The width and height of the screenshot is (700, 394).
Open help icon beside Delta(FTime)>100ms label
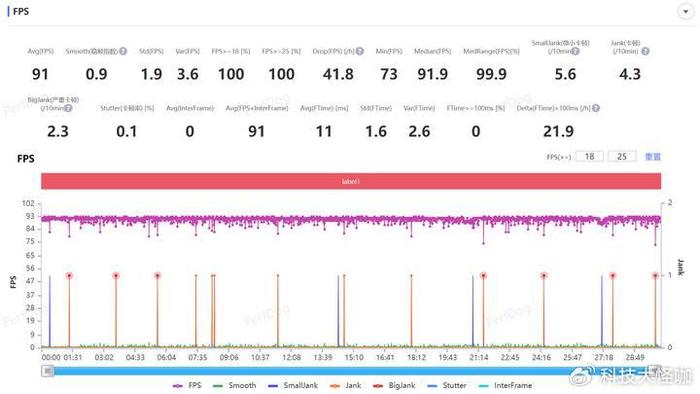coord(596,108)
